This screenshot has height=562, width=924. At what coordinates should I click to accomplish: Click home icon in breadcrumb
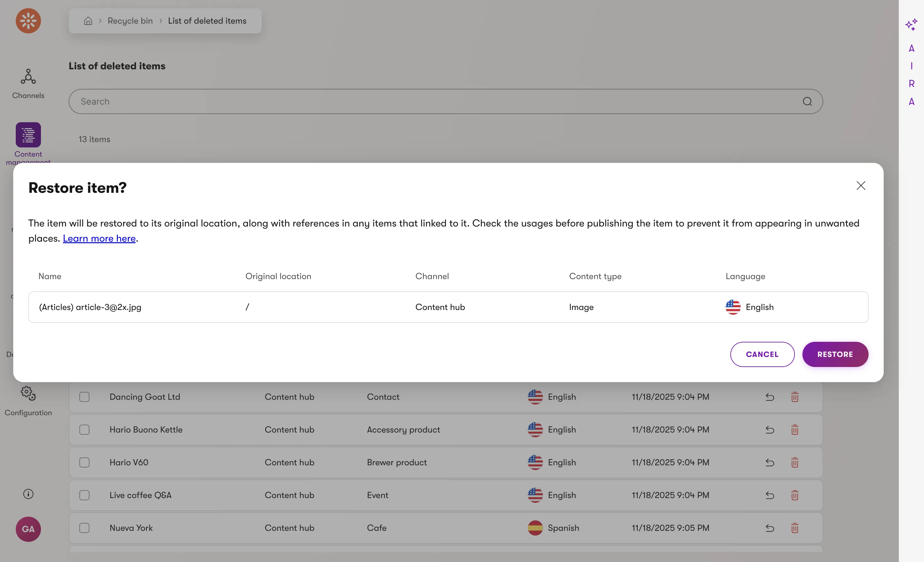(x=88, y=21)
